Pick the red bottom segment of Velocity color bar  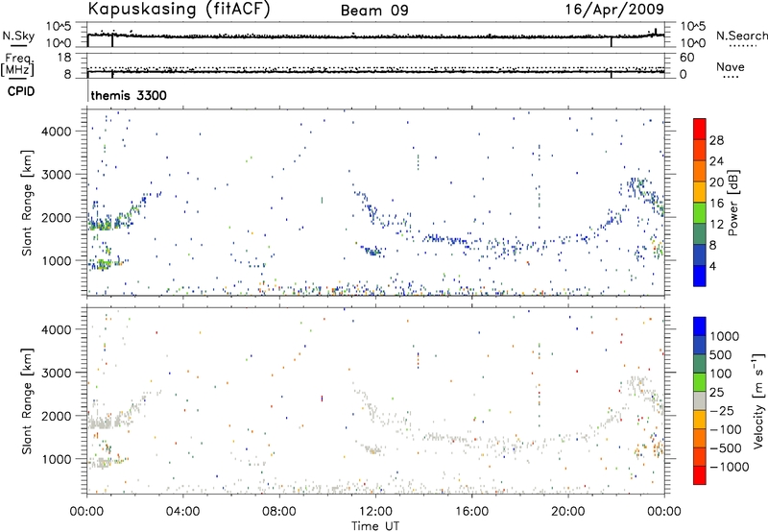700,474
